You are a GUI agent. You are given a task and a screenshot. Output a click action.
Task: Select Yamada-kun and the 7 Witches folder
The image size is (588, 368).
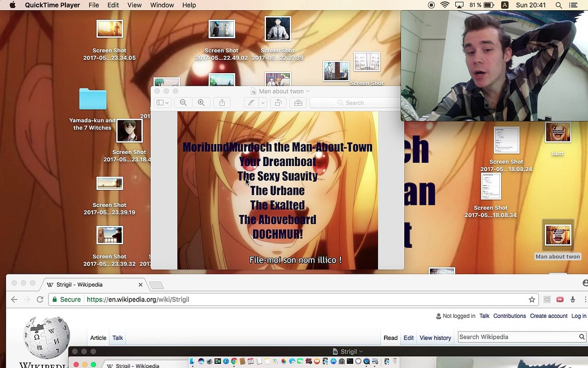92,99
